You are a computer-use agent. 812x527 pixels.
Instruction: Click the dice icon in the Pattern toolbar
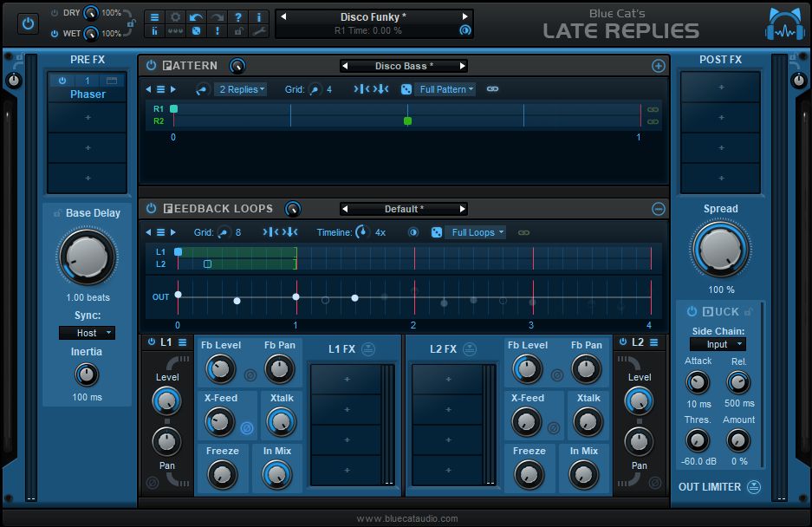406,89
